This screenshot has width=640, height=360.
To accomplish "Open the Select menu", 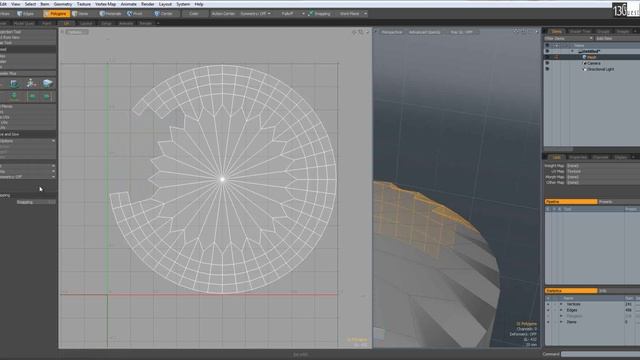I will click(30, 4).
